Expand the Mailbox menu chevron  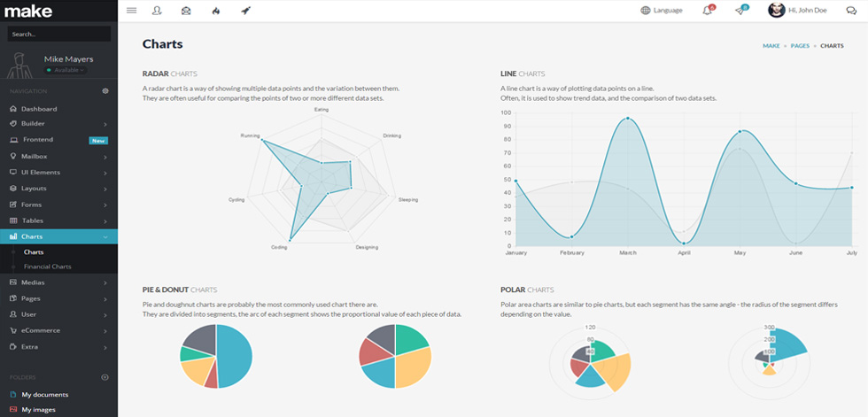tap(105, 157)
